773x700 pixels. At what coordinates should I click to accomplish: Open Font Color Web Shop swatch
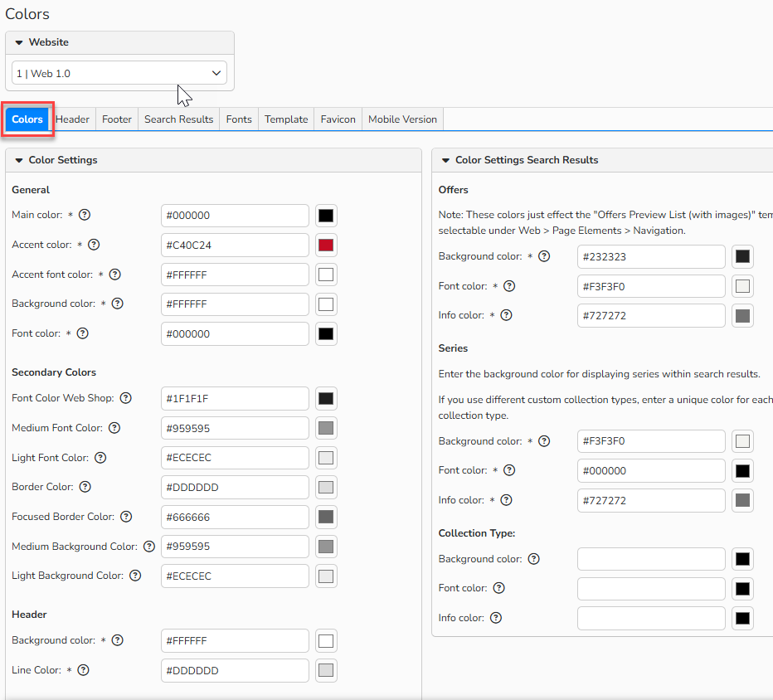coord(326,398)
